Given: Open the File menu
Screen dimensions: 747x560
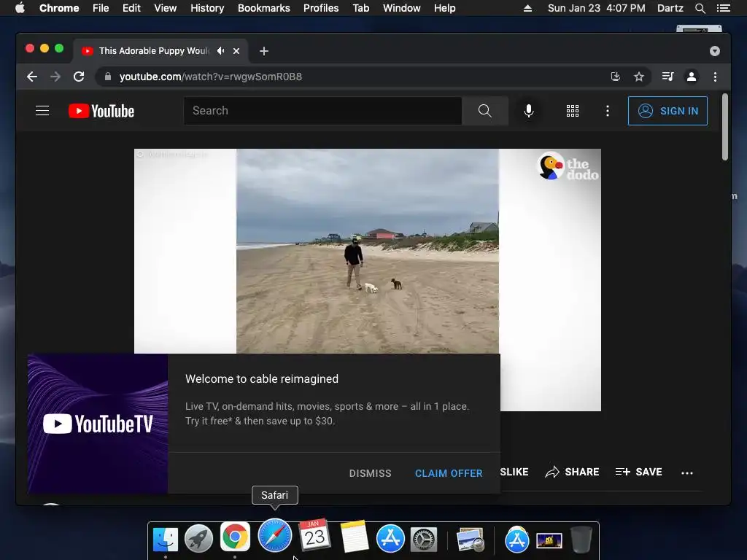Looking at the screenshot, I should pyautogui.click(x=101, y=8).
